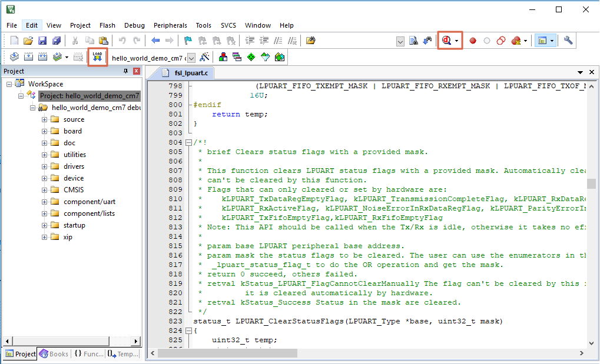The image size is (600, 364).
Task: Open the Configuration wrench icon
Action: click(568, 41)
